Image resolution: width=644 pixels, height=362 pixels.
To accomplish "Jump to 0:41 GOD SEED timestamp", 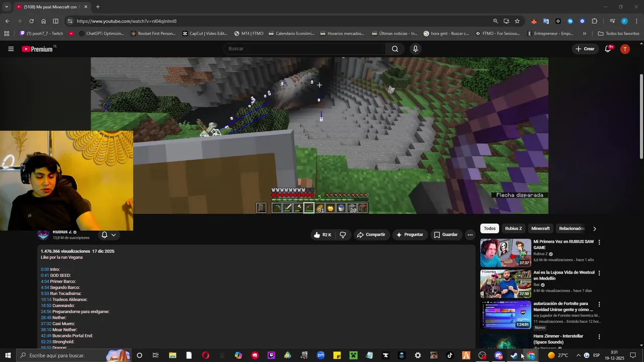I will (45, 276).
